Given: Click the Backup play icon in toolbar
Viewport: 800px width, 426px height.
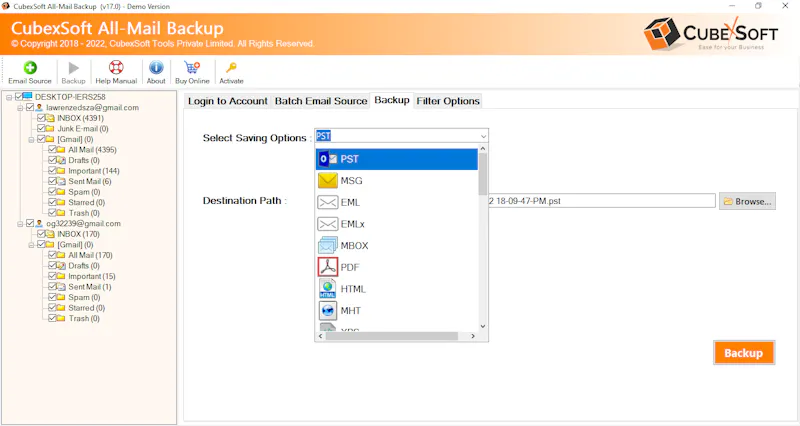Looking at the screenshot, I should [74, 68].
